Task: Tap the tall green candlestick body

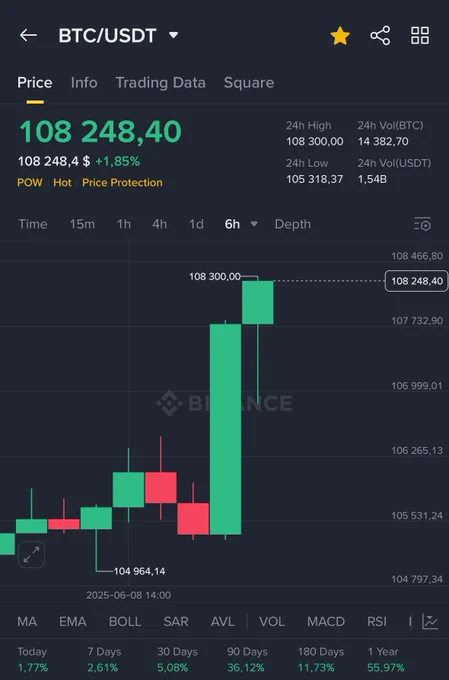Action: [226, 429]
